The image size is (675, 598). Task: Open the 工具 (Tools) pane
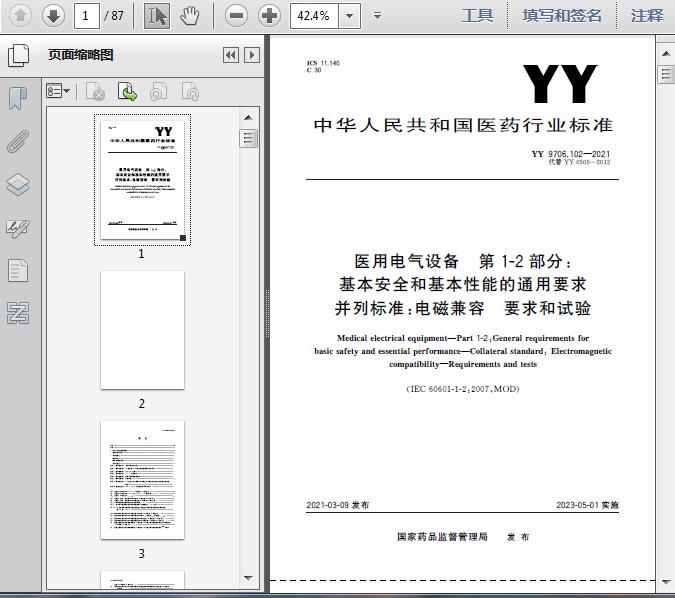(477, 15)
